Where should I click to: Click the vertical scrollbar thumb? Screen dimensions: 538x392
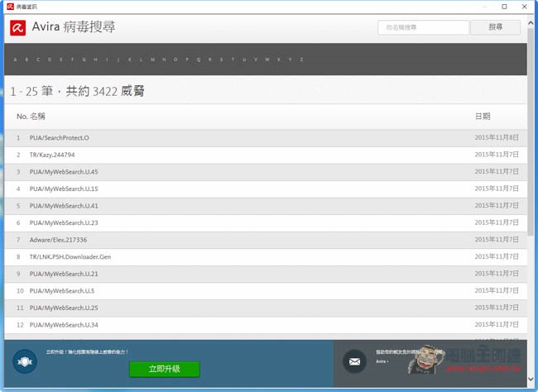[531, 132]
